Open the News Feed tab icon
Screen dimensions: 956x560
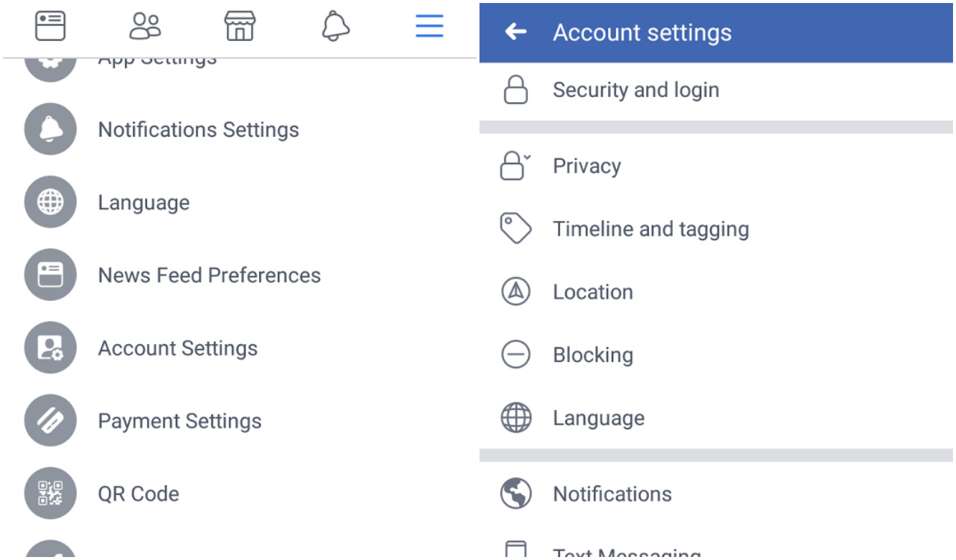pos(50,26)
